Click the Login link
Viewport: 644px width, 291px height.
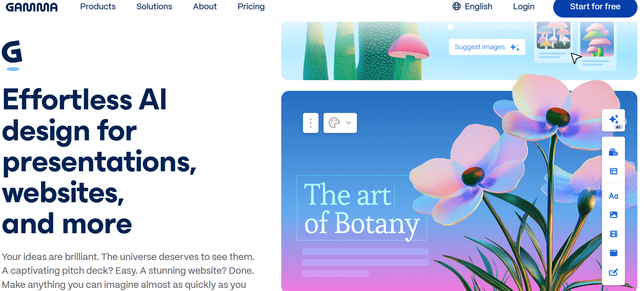click(x=524, y=7)
